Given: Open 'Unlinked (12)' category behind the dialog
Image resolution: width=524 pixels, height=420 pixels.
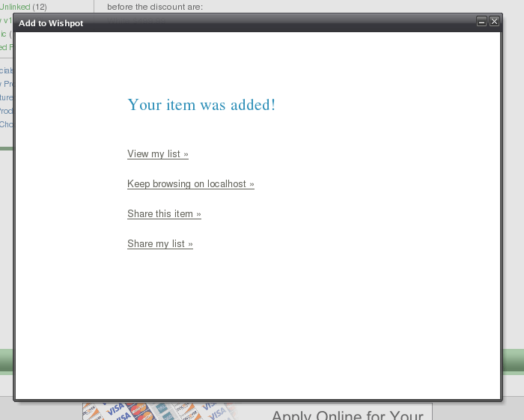Looking at the screenshot, I should (22, 7).
